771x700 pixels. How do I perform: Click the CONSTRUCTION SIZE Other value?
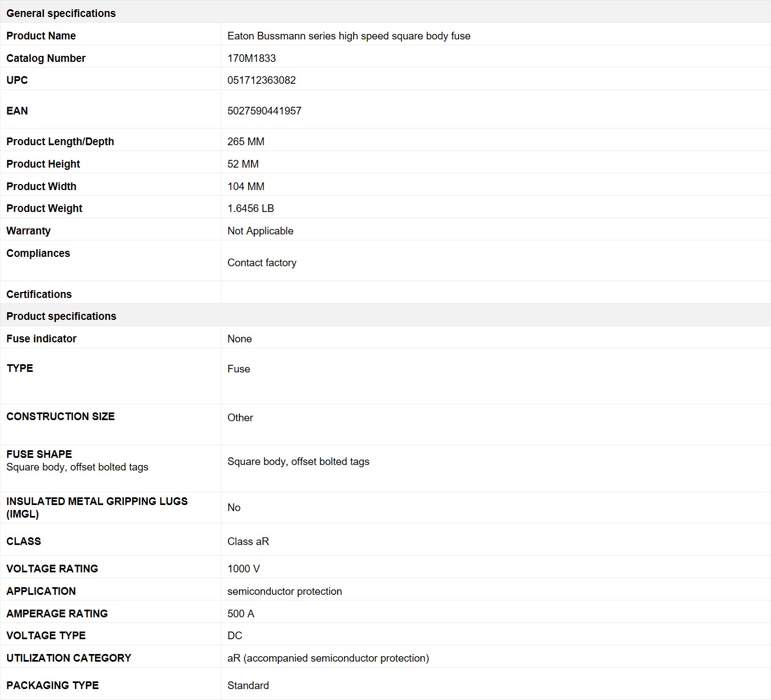coord(240,417)
